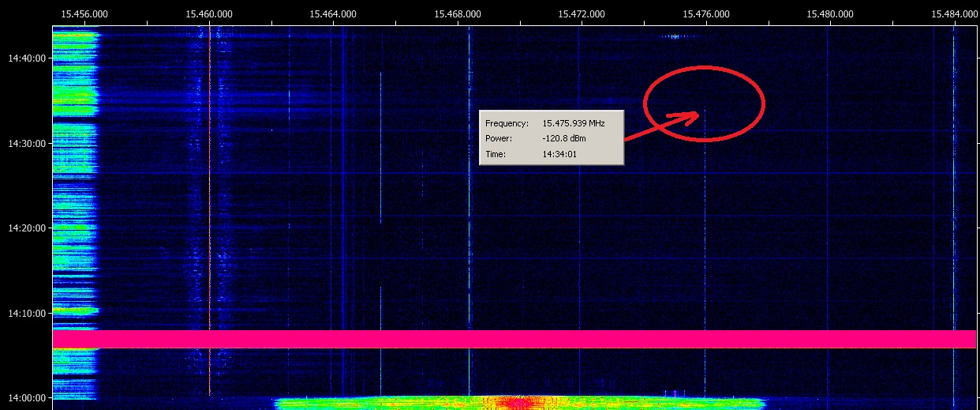
Task: Click the Frequency: label in the info box
Action: [x=507, y=124]
